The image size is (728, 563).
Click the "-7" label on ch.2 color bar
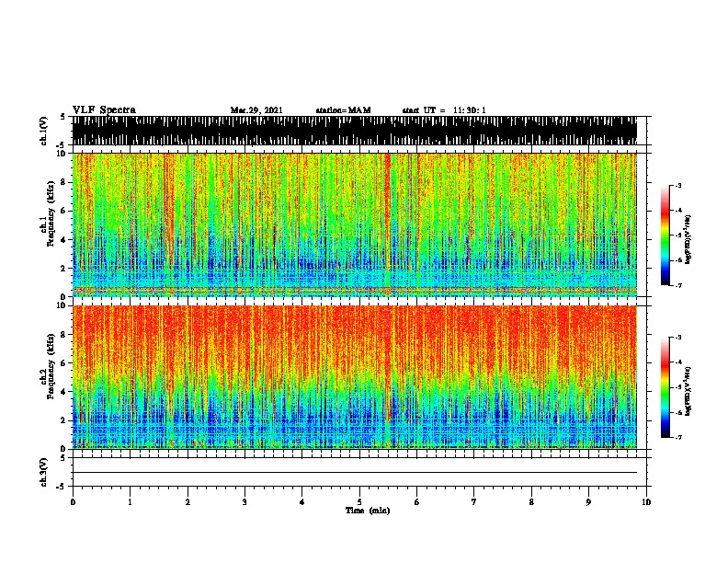coord(677,437)
